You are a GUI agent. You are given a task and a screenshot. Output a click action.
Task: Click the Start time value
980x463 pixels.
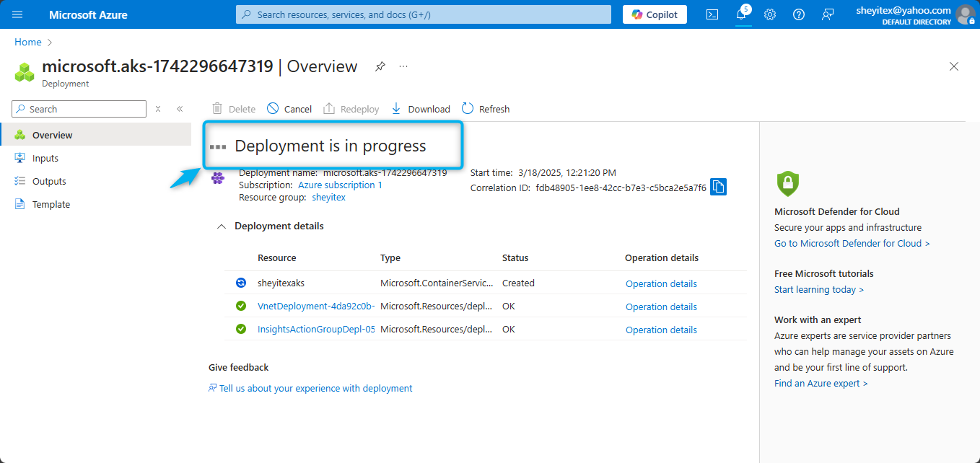pos(567,172)
